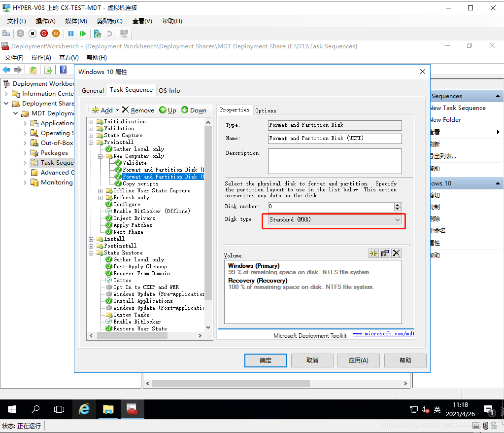Screen dimensions: 504x433
Task: Open the 媒体(M) menu of the VM window
Action: pyautogui.click(x=76, y=21)
